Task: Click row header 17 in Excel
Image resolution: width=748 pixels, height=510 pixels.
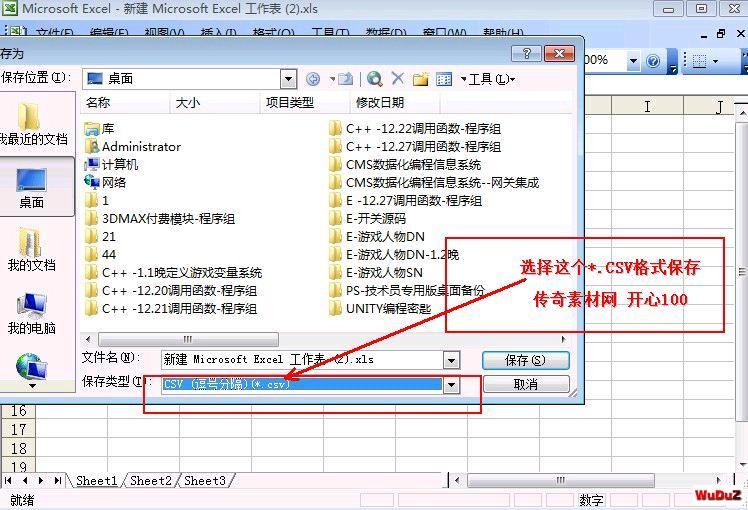Action: tap(18, 429)
